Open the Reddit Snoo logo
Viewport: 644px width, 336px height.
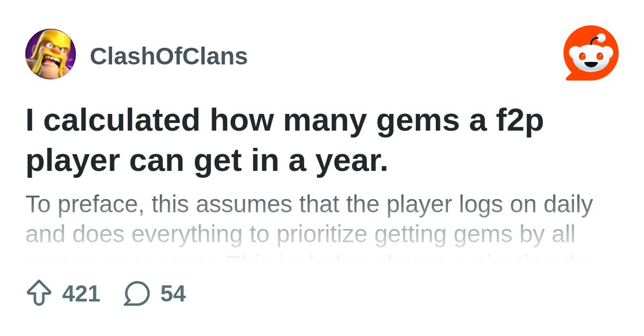click(x=591, y=53)
